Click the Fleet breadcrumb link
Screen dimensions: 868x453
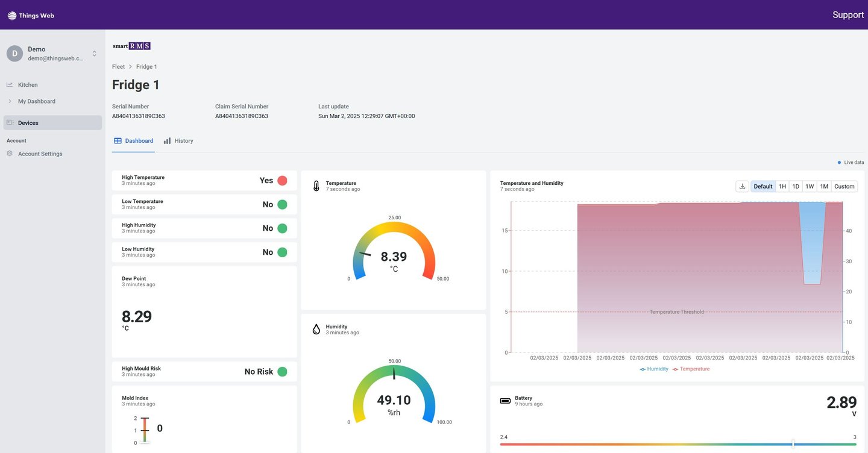tap(119, 67)
